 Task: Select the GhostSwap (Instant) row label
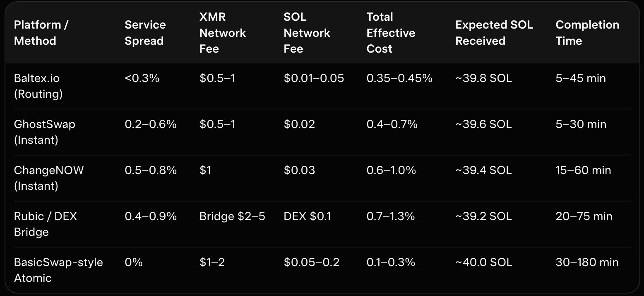point(44,132)
